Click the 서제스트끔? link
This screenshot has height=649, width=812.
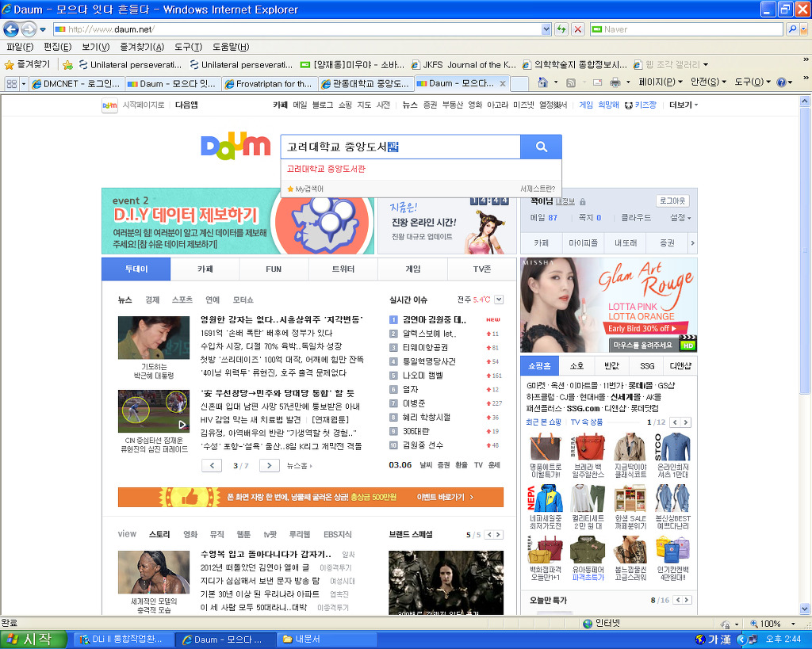click(x=538, y=189)
